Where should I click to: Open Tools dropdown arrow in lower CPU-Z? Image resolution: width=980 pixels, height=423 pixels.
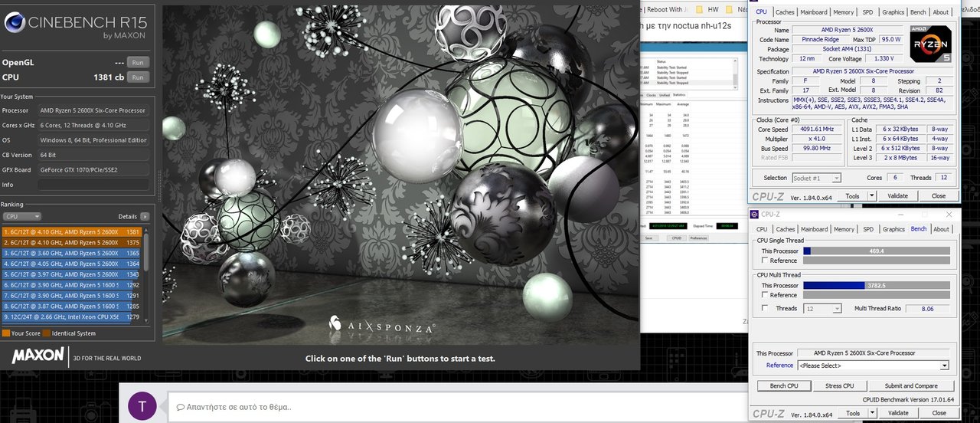click(872, 413)
